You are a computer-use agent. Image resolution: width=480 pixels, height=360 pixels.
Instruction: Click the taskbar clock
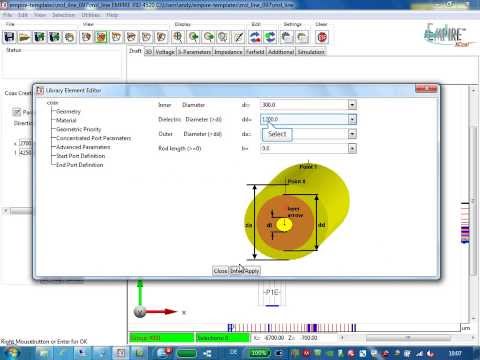pos(455,353)
